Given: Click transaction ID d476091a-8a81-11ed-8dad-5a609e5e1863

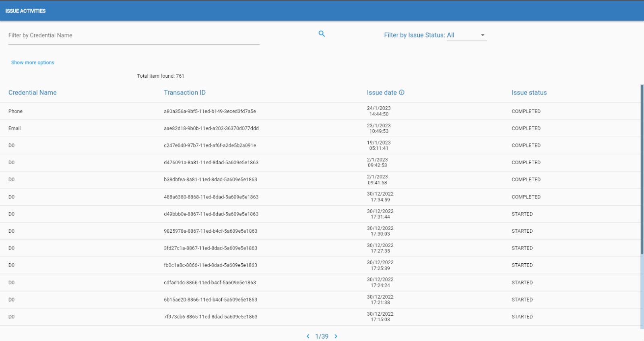Looking at the screenshot, I should click(x=211, y=163).
